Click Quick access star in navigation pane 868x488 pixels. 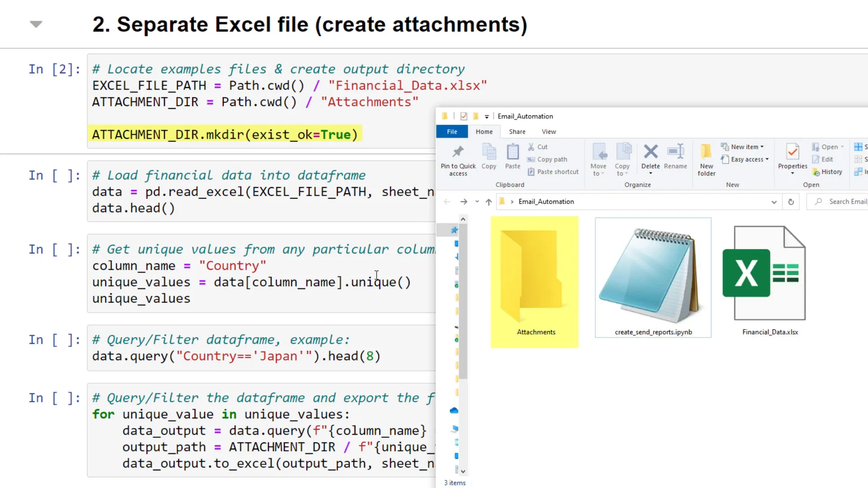(x=454, y=230)
